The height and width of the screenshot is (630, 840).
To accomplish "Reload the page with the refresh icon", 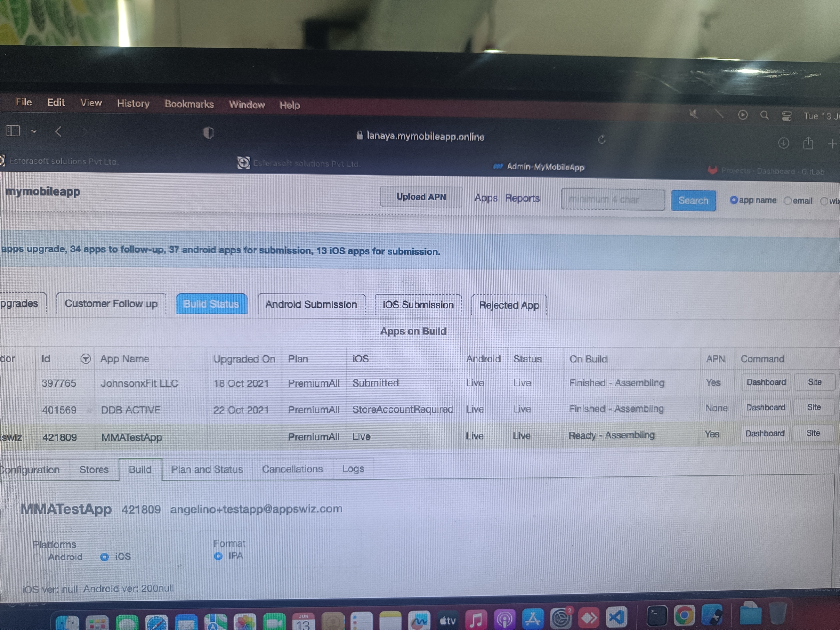I will tap(601, 139).
